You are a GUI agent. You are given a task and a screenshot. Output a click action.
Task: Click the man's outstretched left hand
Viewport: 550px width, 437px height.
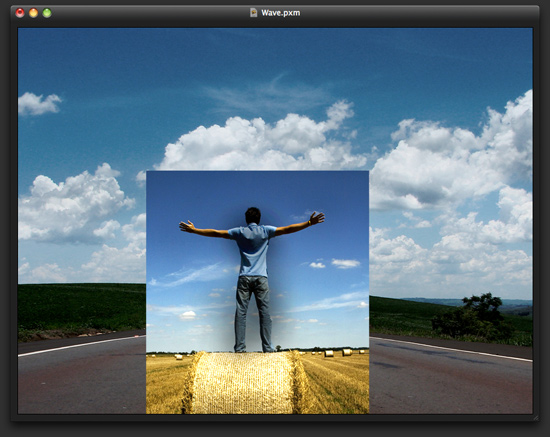187,226
